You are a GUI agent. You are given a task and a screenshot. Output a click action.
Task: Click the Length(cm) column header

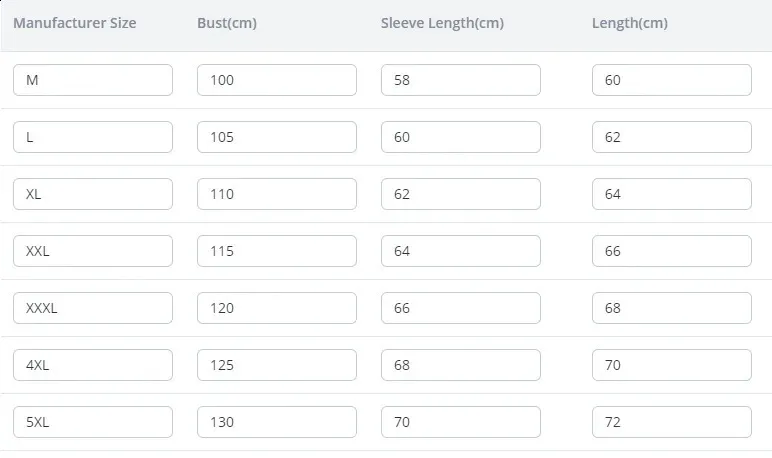[630, 23]
